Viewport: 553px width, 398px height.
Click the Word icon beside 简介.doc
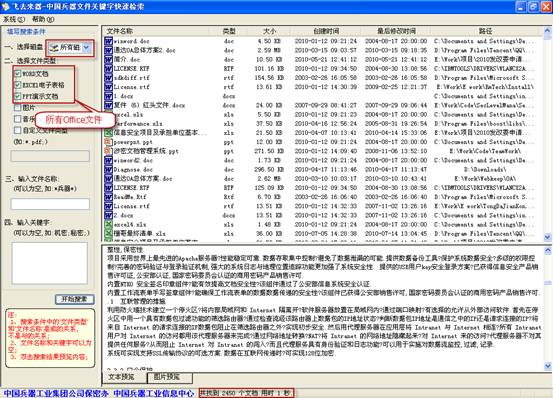[108, 60]
